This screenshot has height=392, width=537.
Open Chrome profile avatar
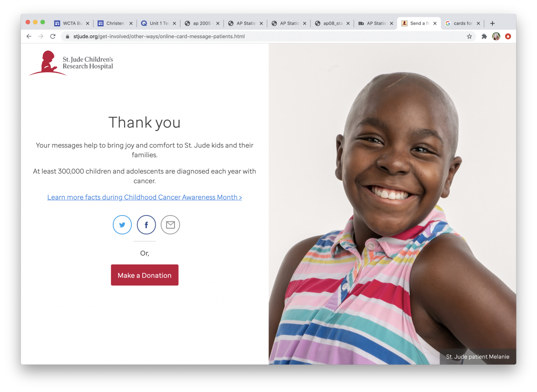tap(496, 36)
